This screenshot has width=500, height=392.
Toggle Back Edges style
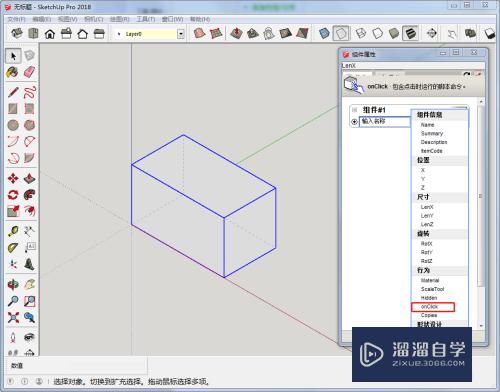341,33
